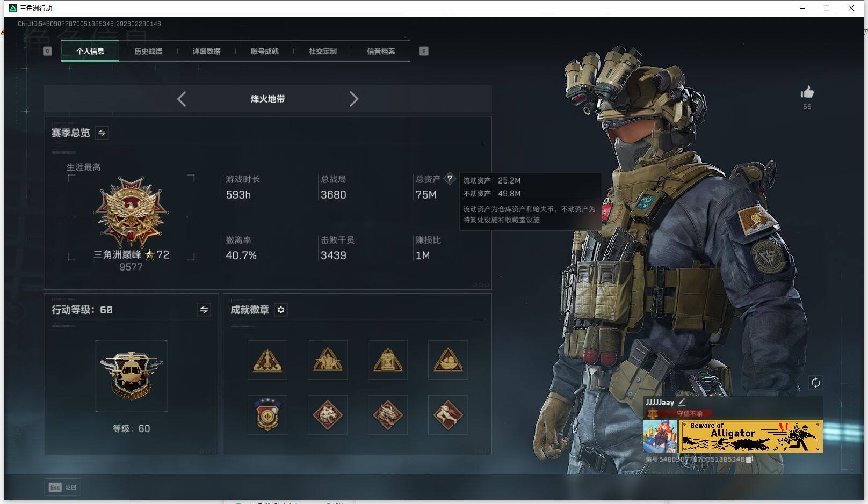Click the golden helicopter rank emblem
This screenshot has height=504, width=868.
coord(131,374)
